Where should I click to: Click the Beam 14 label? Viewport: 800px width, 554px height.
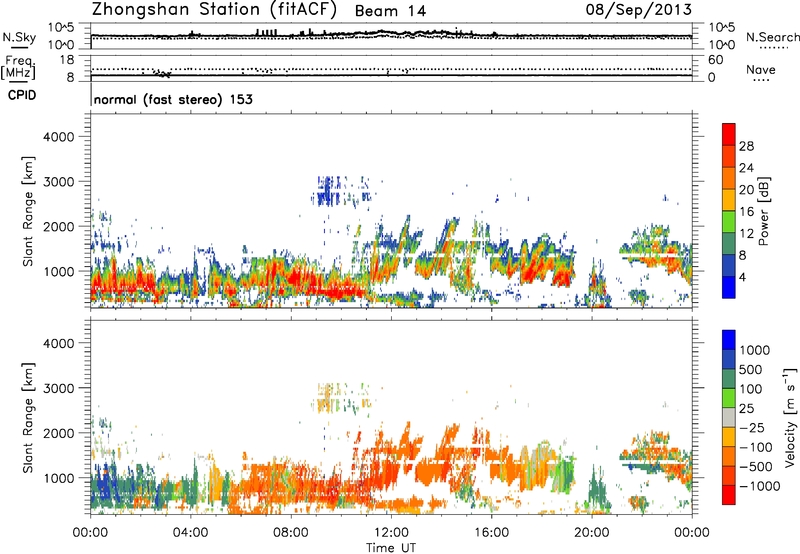(x=390, y=11)
